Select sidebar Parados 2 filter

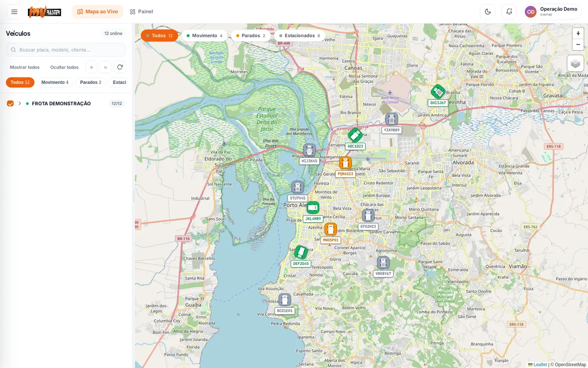click(91, 82)
